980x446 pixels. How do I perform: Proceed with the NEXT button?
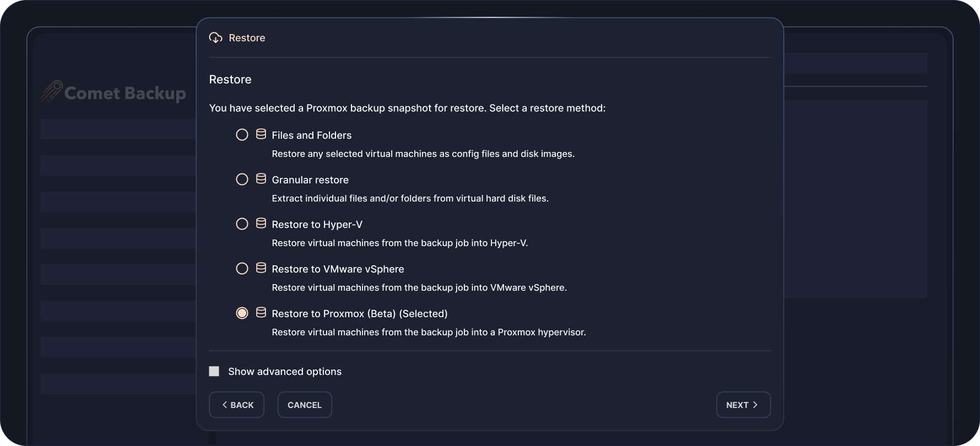(x=743, y=405)
